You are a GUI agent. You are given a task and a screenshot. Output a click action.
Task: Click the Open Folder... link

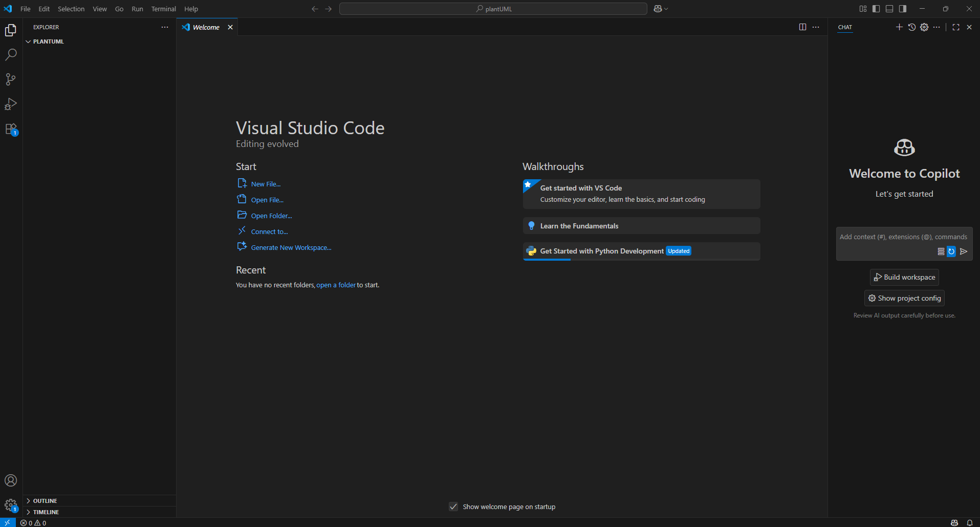click(271, 216)
